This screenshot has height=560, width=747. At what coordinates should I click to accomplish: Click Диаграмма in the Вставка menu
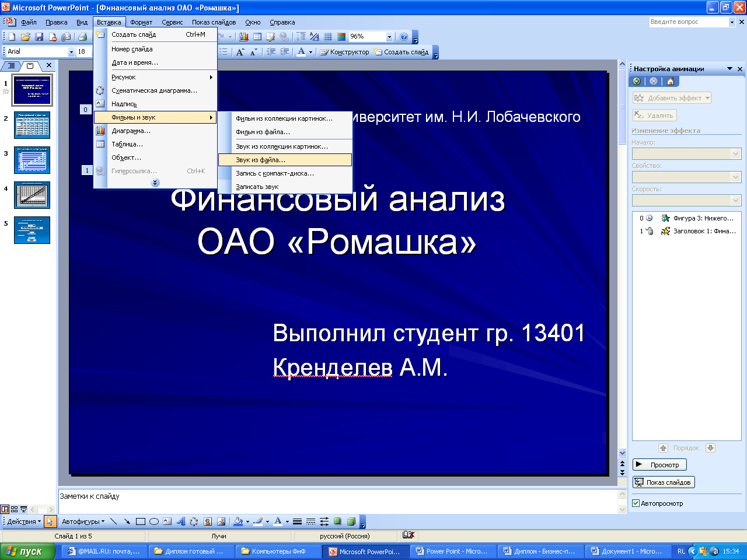pos(155,131)
